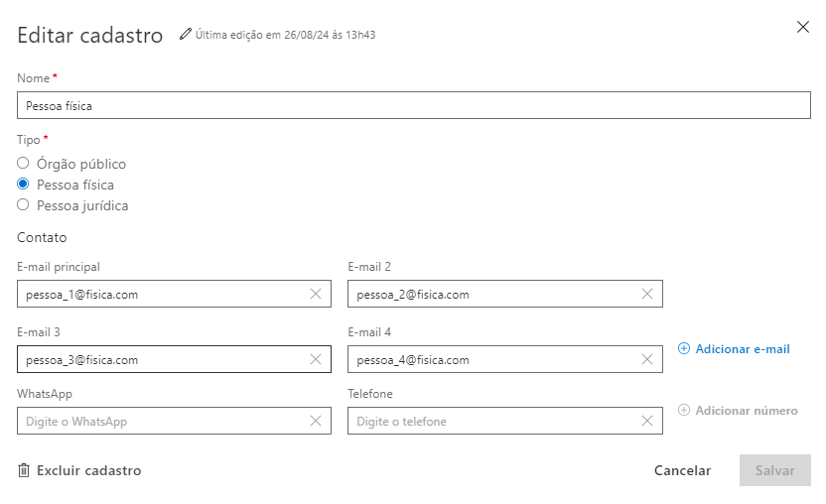Click the pencil icon beside Última edição
Viewport: 826px width, 504px height.
(x=185, y=35)
